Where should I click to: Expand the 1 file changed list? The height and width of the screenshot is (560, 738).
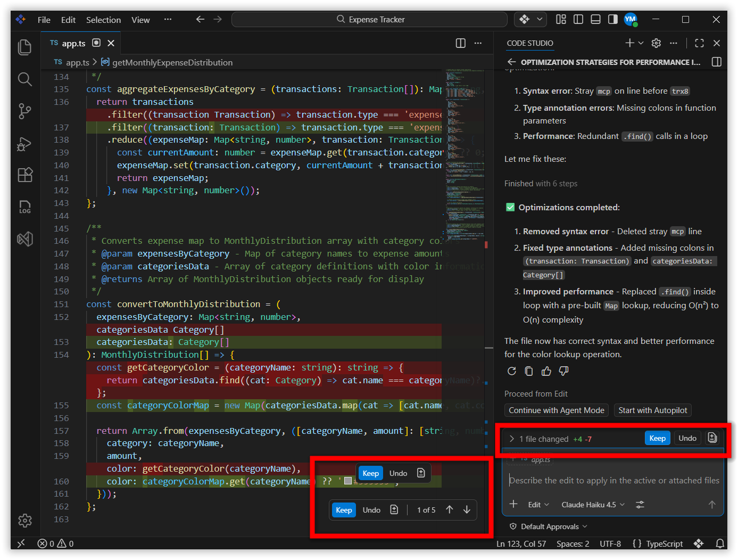point(511,439)
